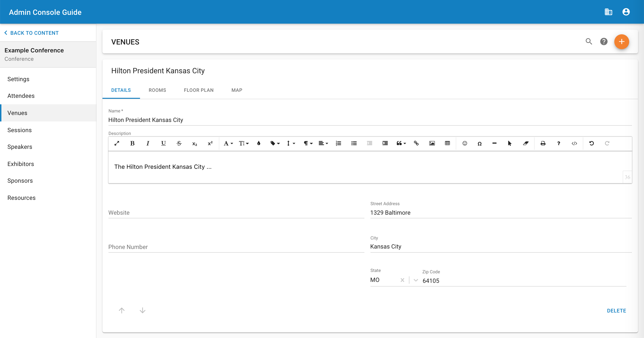Open the emoticons picker
The image size is (644, 338).
pos(465,143)
